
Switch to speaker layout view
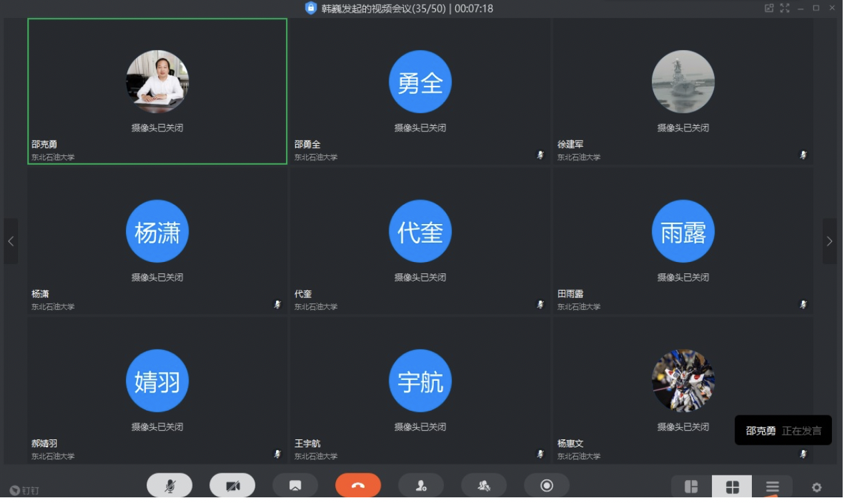click(691, 487)
